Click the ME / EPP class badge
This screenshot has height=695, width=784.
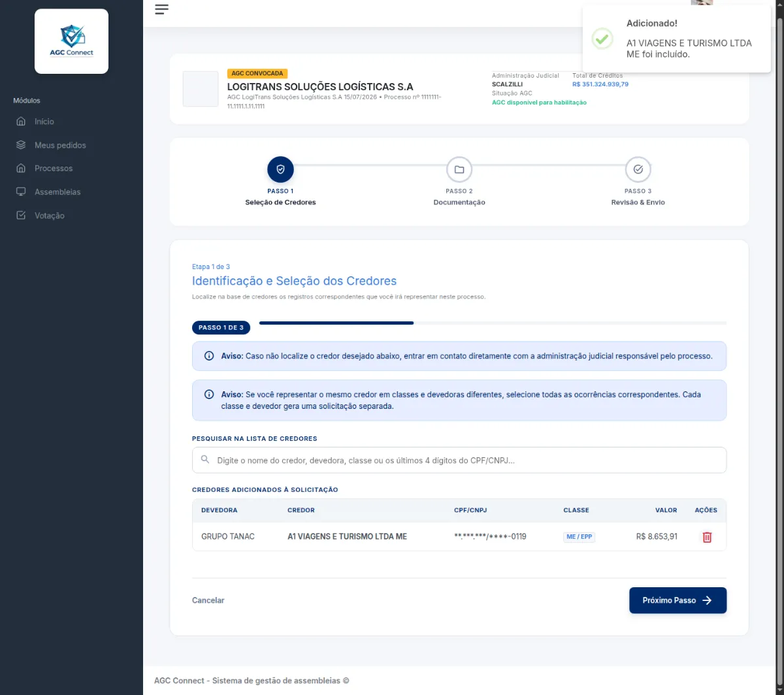(x=580, y=537)
